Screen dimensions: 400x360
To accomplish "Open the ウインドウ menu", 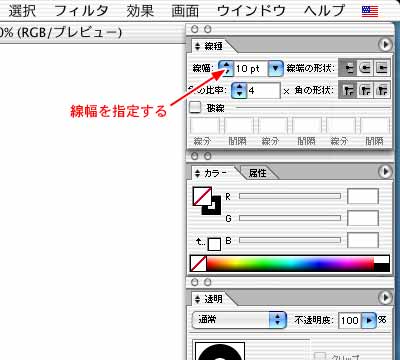I will tap(251, 11).
